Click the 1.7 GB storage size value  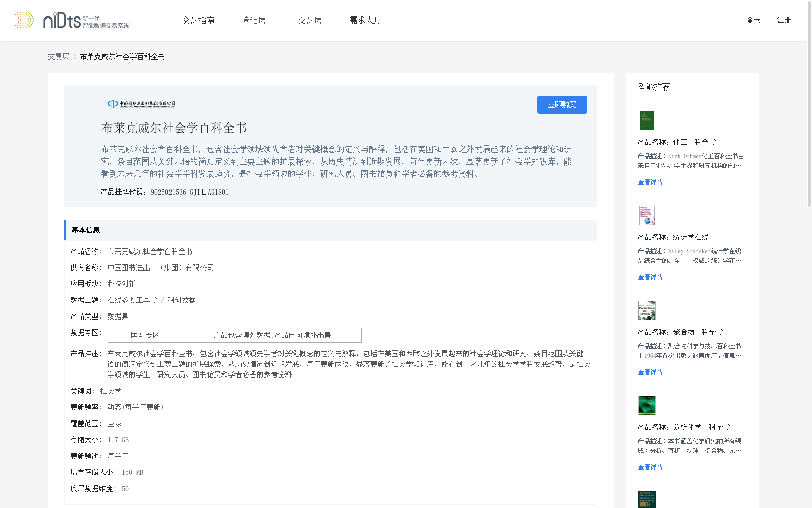click(x=118, y=440)
